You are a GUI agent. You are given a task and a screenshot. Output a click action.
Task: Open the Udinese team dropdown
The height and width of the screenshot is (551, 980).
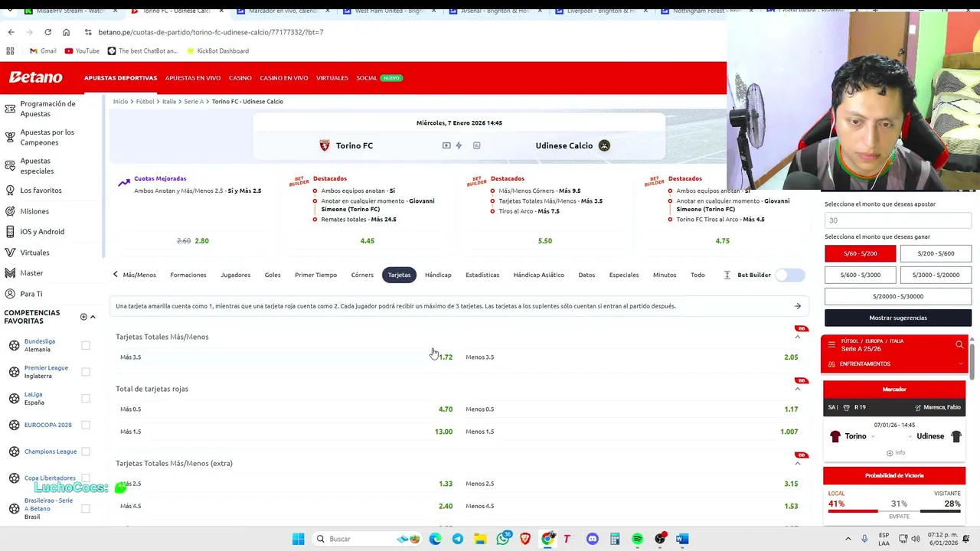(910, 436)
